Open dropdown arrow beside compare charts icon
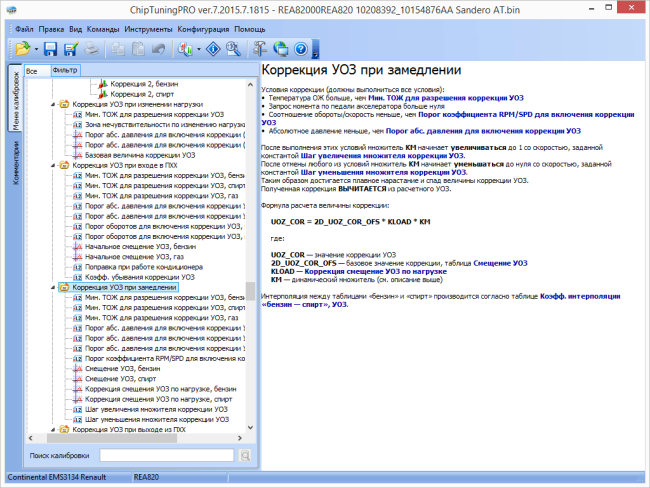This screenshot has width=650, height=488. (199, 49)
